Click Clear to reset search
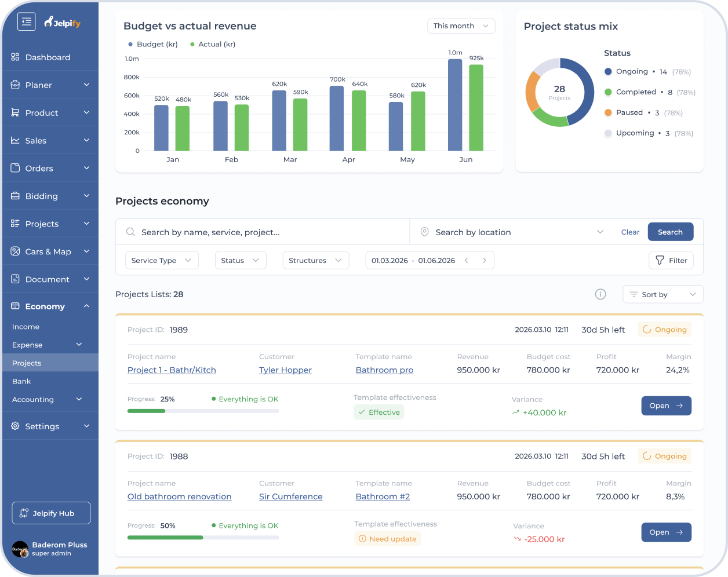This screenshot has width=728, height=577. coord(630,232)
